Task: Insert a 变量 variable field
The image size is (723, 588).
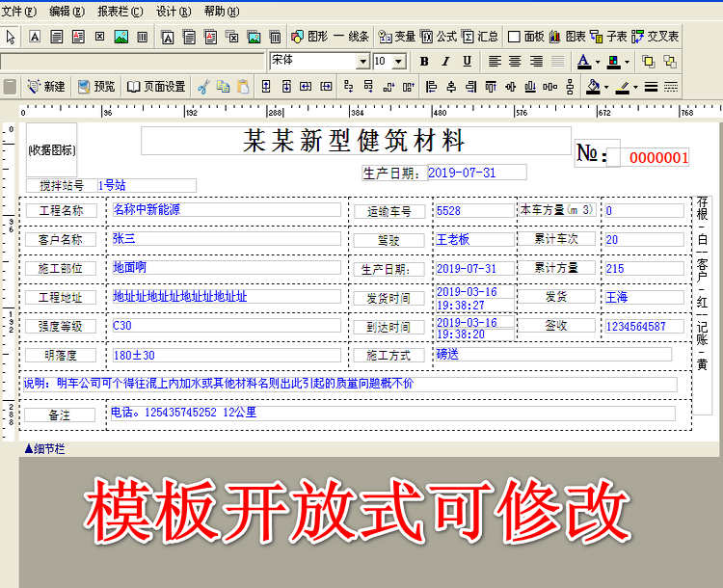Action: [397, 37]
